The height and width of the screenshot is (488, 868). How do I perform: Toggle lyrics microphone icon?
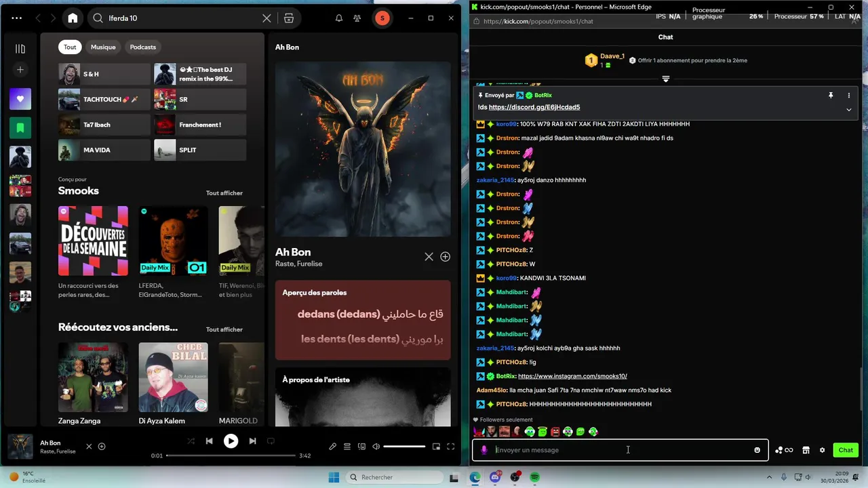[332, 447]
